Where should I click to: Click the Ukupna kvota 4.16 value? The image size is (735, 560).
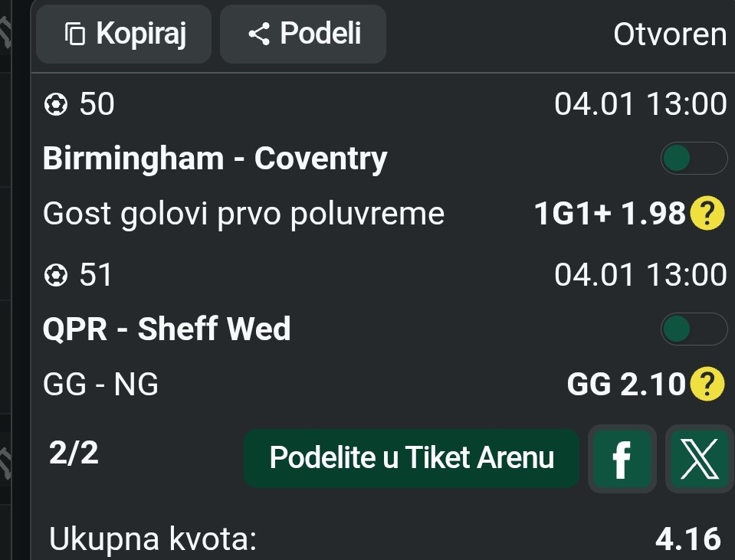[688, 539]
